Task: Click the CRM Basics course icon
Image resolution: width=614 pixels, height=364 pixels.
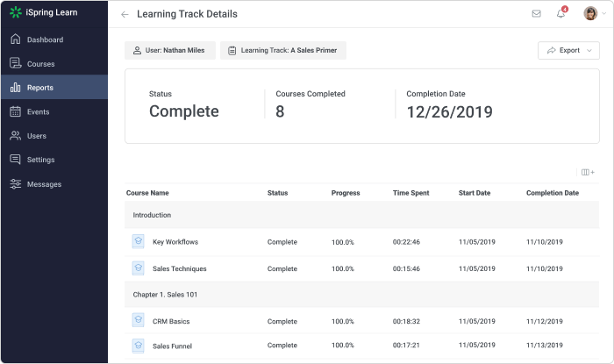Action: [138, 320]
